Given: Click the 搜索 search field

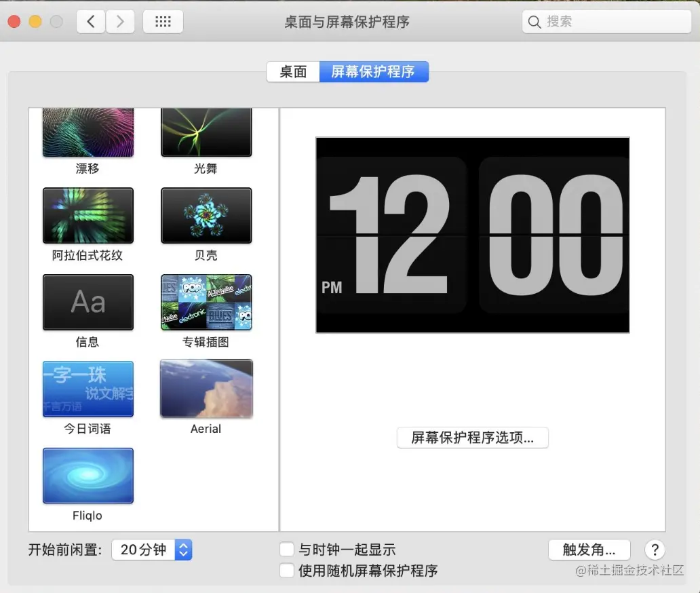Looking at the screenshot, I should tap(606, 21).
